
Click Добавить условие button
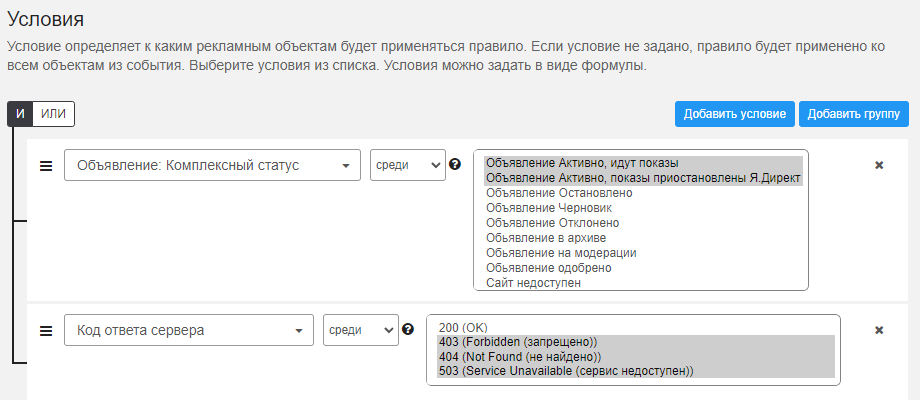coord(735,114)
